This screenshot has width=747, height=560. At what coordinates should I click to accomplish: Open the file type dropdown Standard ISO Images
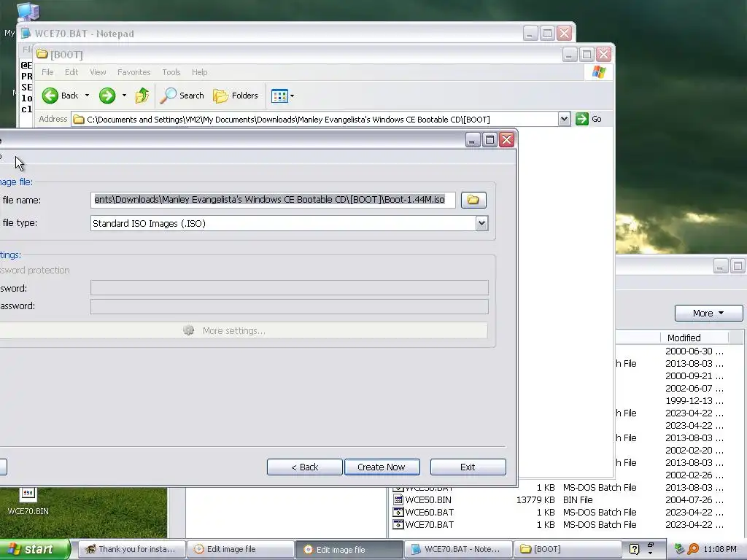click(481, 223)
